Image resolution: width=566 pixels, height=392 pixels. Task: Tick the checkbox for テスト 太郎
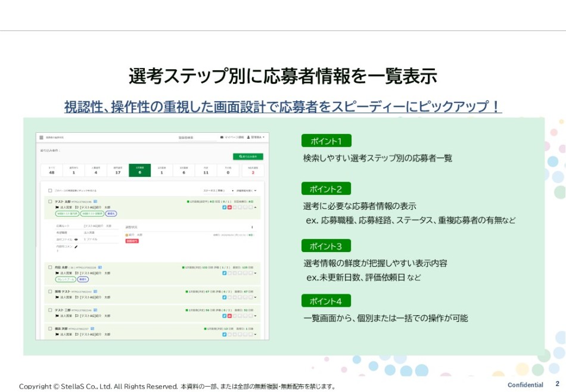[50, 201]
